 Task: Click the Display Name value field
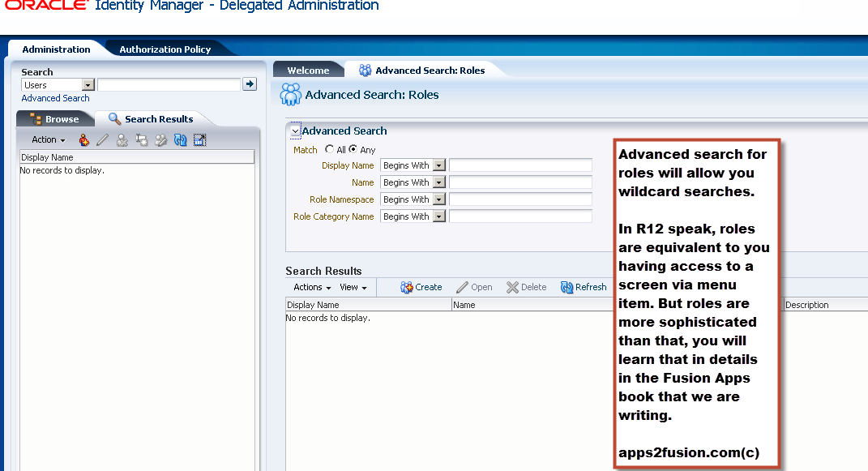(x=520, y=165)
